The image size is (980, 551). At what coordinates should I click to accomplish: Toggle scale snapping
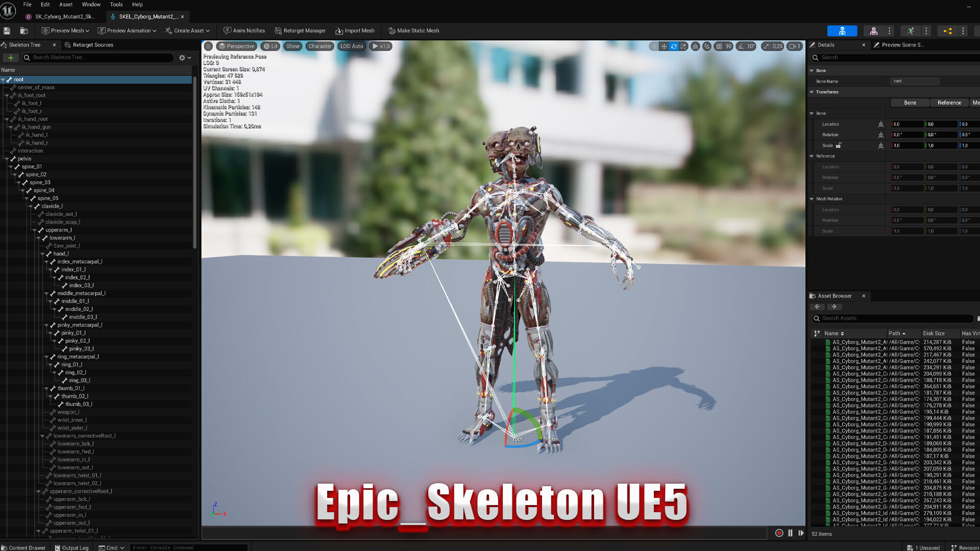tap(766, 46)
